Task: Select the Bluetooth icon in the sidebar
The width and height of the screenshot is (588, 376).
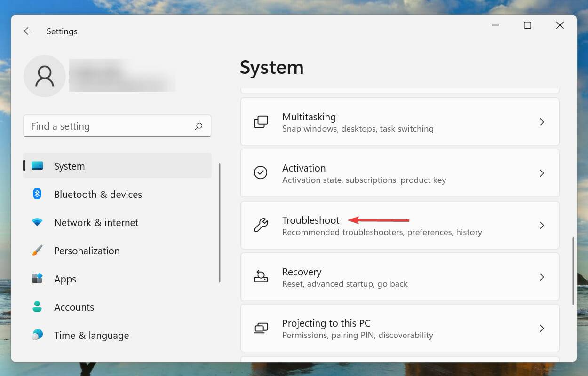Action: tap(39, 194)
